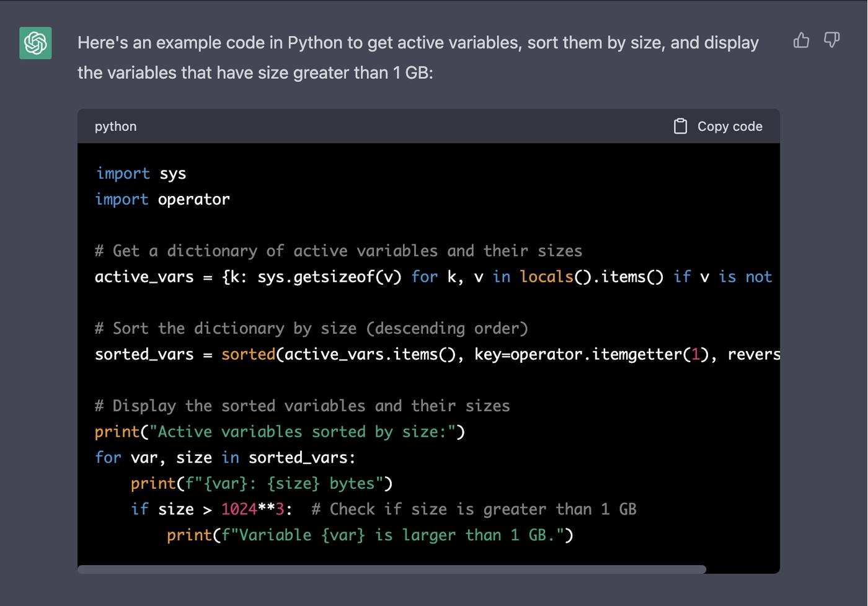Click the 'for var, size in sorted_vars' line

pyautogui.click(x=225, y=458)
